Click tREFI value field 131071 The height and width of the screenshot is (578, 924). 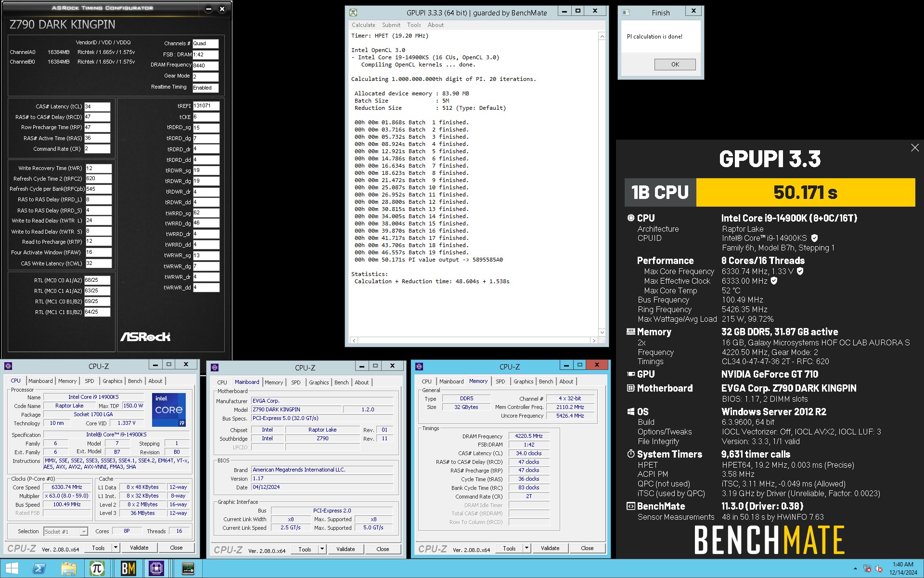(206, 105)
